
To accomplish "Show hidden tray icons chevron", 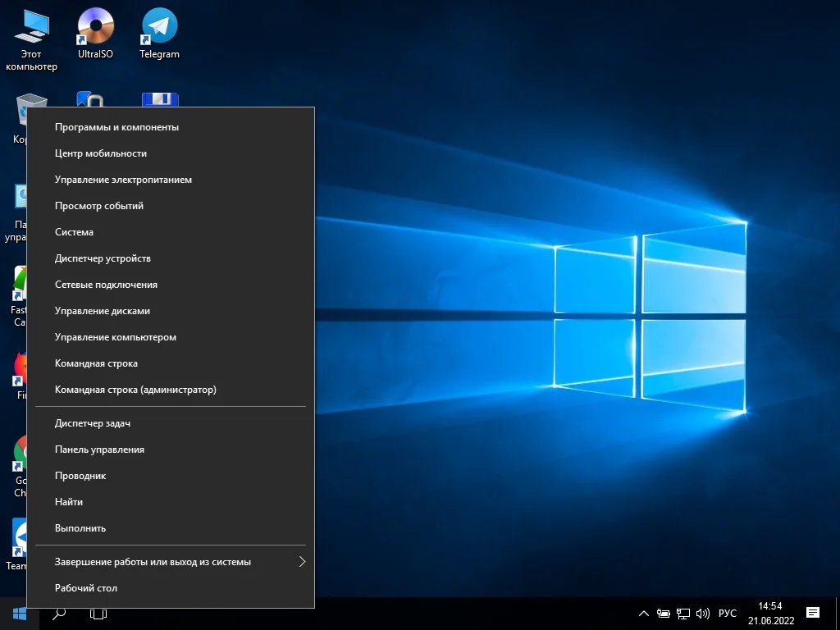I will coord(644,614).
